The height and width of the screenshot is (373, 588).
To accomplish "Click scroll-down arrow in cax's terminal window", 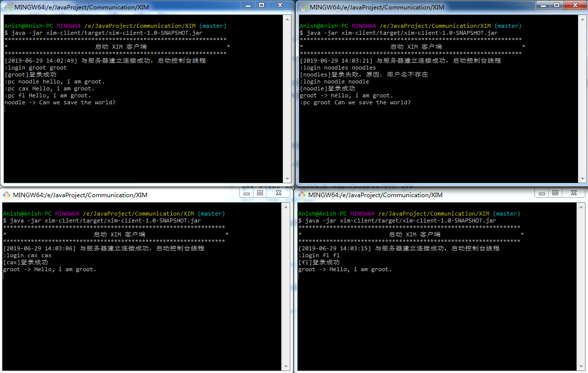I will pyautogui.click(x=286, y=367).
